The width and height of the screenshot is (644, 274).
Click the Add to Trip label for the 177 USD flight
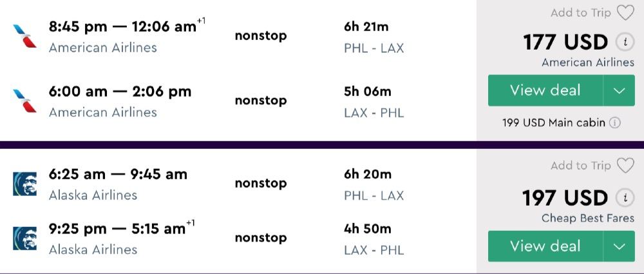click(x=581, y=13)
